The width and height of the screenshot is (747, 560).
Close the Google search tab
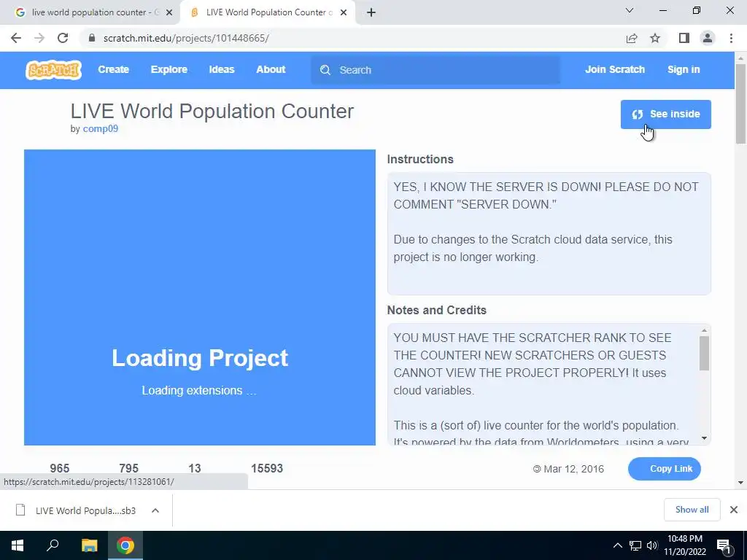[x=169, y=12]
